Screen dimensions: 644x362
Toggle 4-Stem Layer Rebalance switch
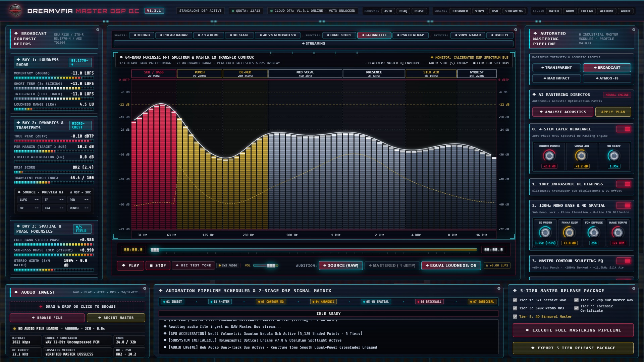pos(624,129)
